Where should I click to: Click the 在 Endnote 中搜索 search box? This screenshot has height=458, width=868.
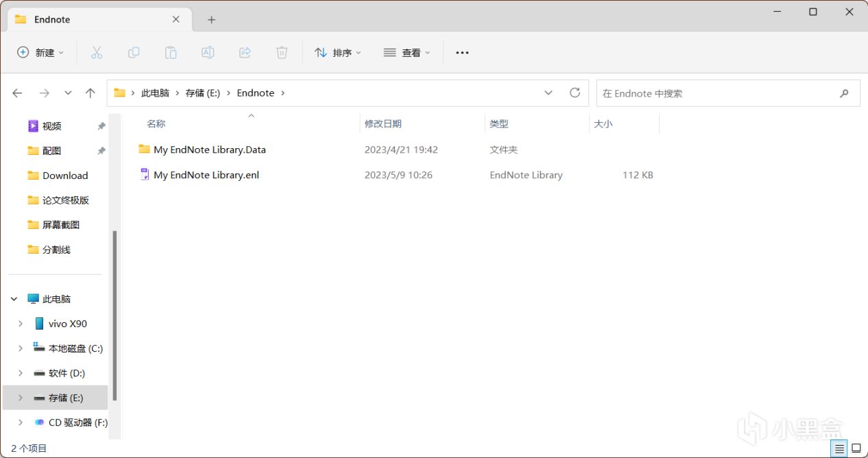pos(727,93)
